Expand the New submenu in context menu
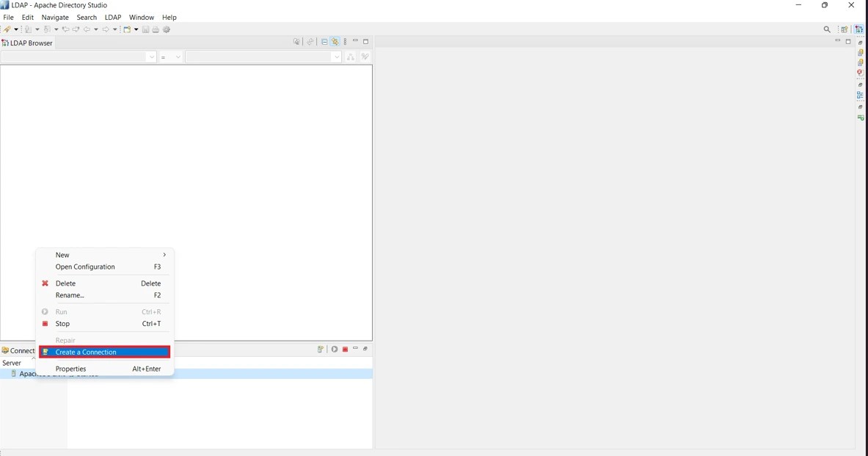This screenshot has width=868, height=456. coord(105,255)
